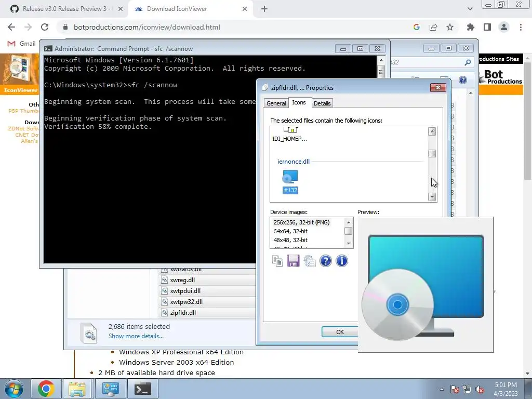Switch to the Details tab

pos(322,103)
